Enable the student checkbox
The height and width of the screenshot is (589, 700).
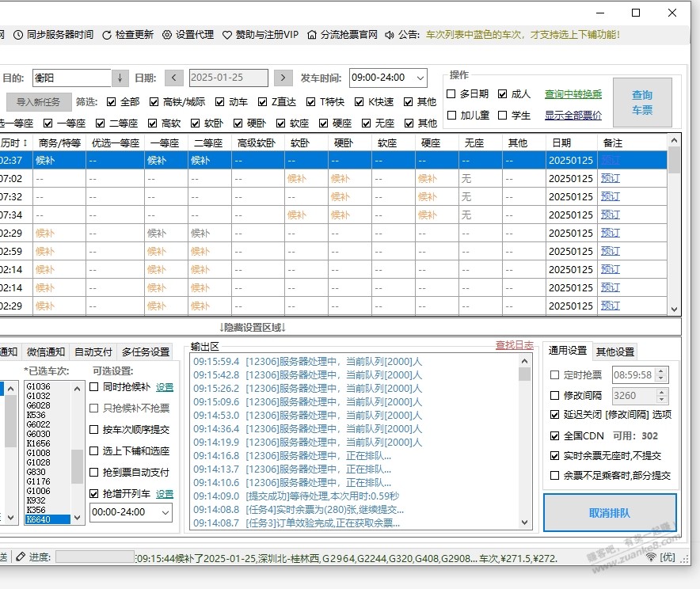point(502,115)
